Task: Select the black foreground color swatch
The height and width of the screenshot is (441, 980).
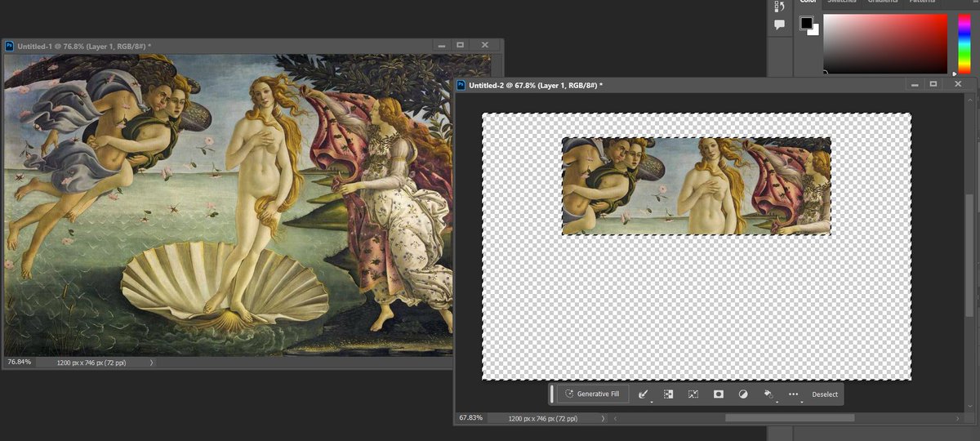Action: coord(806,22)
